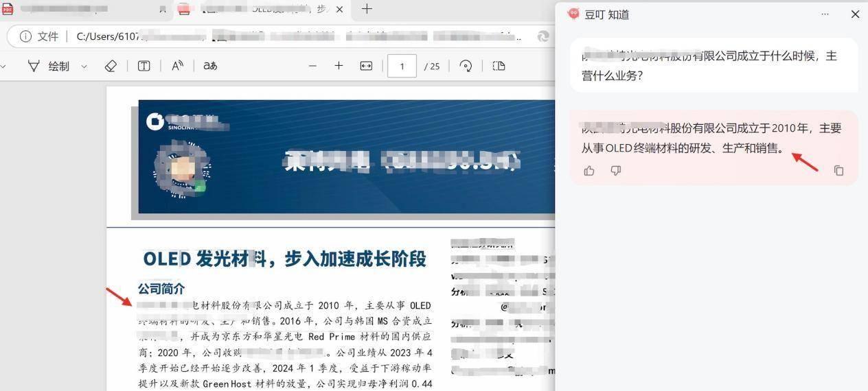This screenshot has width=868, height=391.
Task: View site info icon beside 文件
Action: point(25,36)
